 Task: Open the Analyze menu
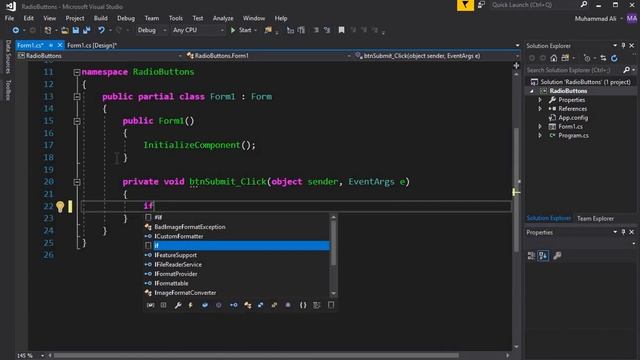(223, 18)
